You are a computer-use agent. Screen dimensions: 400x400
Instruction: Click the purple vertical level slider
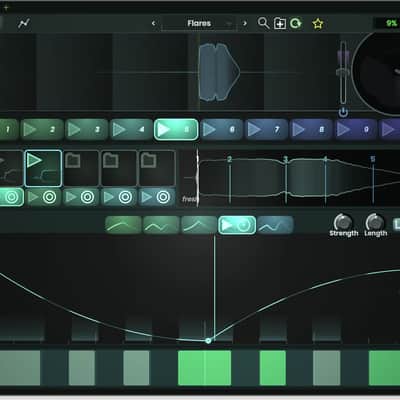343,73
